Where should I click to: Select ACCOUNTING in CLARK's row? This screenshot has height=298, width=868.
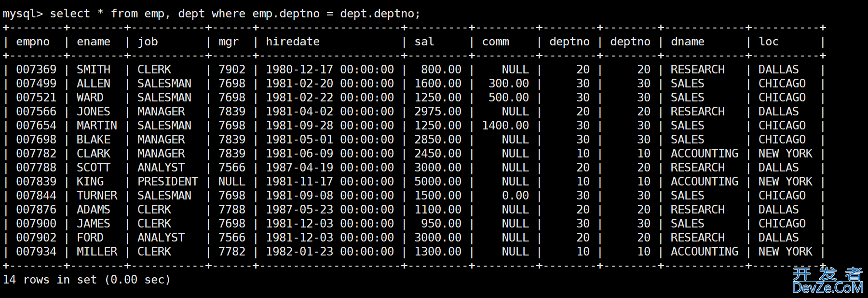click(705, 154)
